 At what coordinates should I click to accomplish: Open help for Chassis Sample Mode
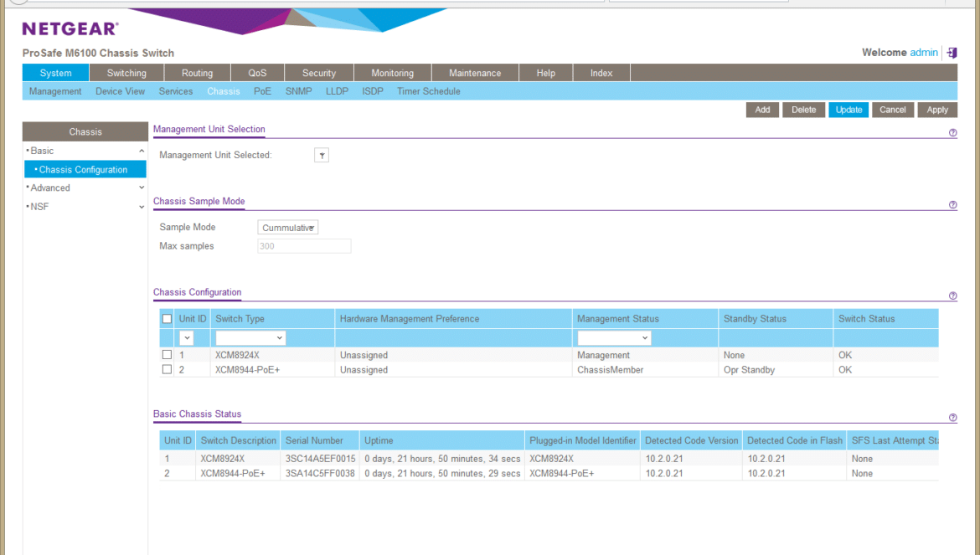point(952,205)
